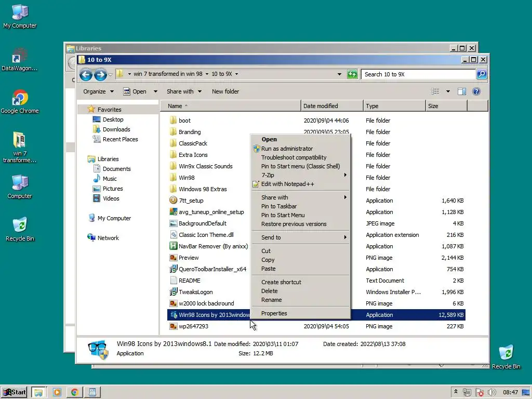Click the Chrome taskbar icon

(x=74, y=392)
